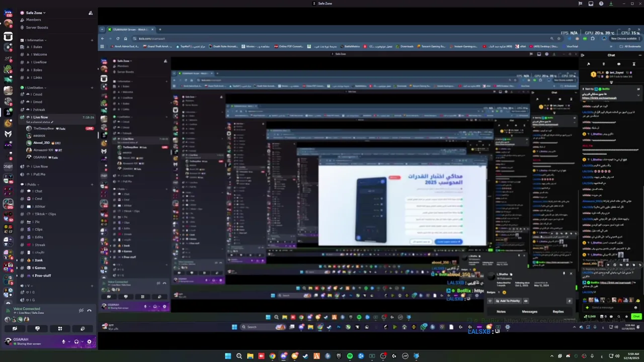Toggle camera on in voice panel
644x362 pixels.
15,328
